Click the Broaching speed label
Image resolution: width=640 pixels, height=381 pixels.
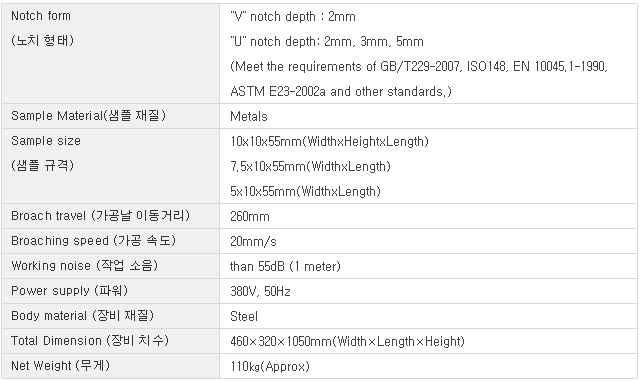tap(93, 241)
